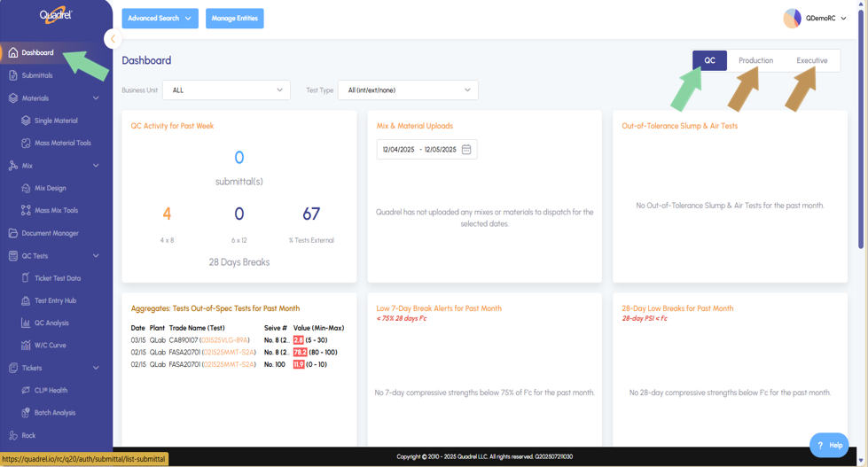Collapse the sidebar with arrow button
This screenshot has height=467, width=868.
[113, 39]
